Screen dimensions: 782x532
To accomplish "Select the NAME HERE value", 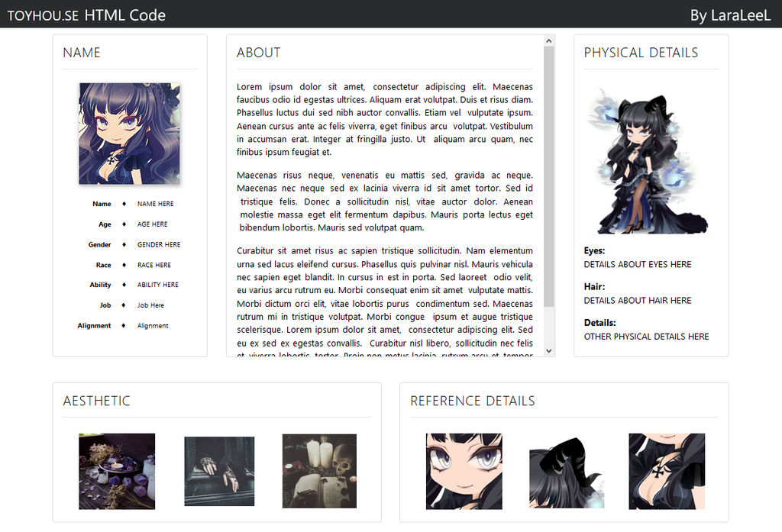I will point(156,204).
